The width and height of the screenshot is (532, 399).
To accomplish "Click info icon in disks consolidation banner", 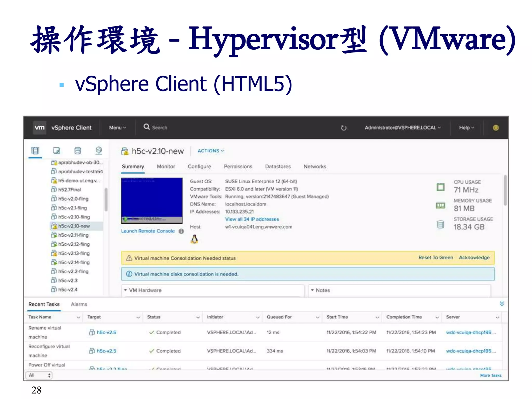I will point(129,274).
